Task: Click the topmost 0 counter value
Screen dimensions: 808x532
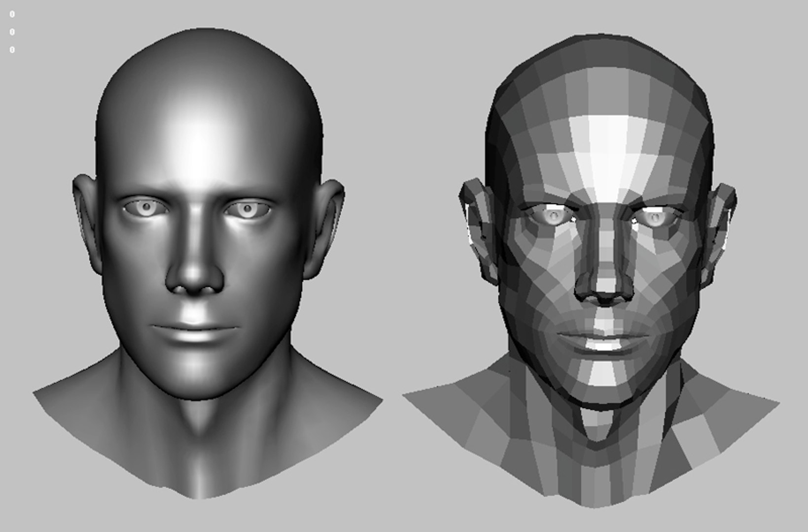Action: (x=12, y=14)
